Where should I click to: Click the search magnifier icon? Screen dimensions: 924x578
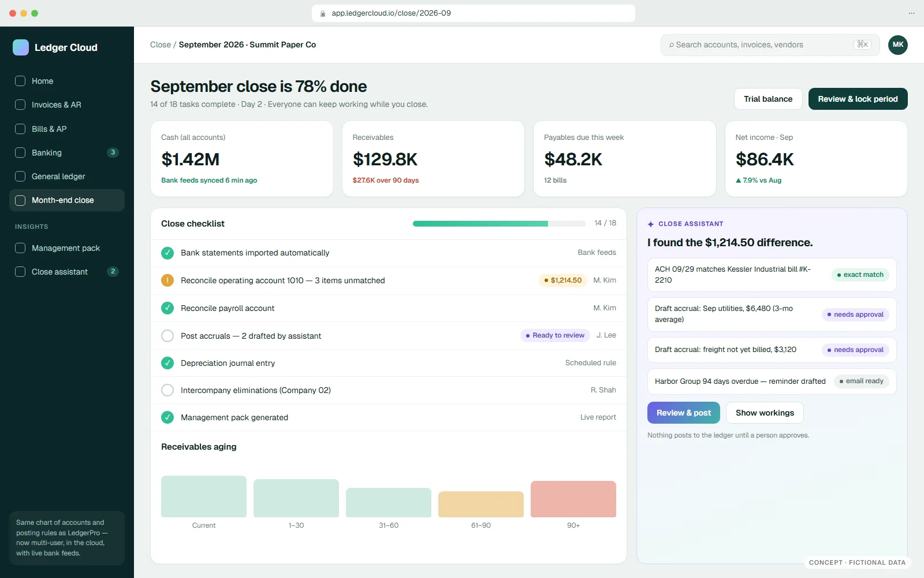pos(672,45)
